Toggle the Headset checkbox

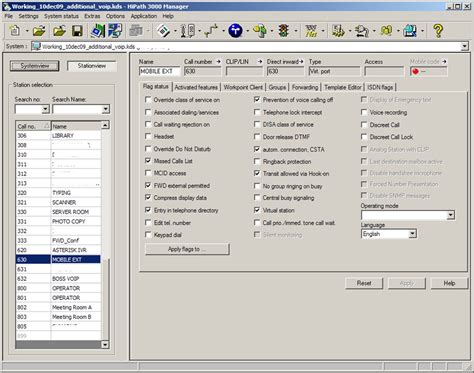pyautogui.click(x=148, y=136)
